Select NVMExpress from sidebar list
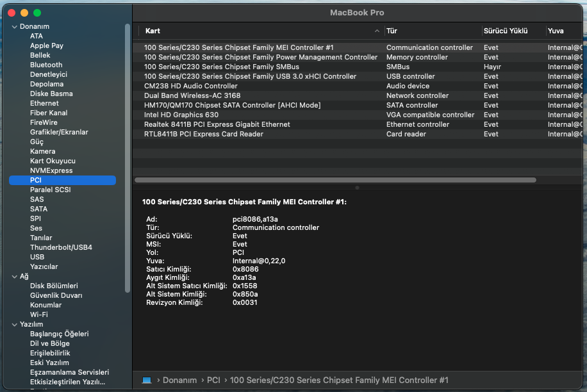Screen dimensions: 587x392 tap(51, 170)
